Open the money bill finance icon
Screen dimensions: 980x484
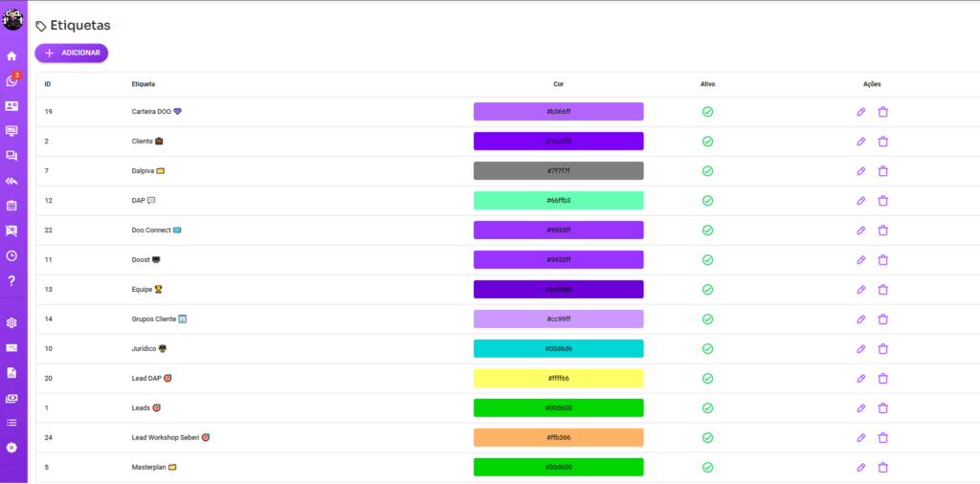pyautogui.click(x=11, y=398)
